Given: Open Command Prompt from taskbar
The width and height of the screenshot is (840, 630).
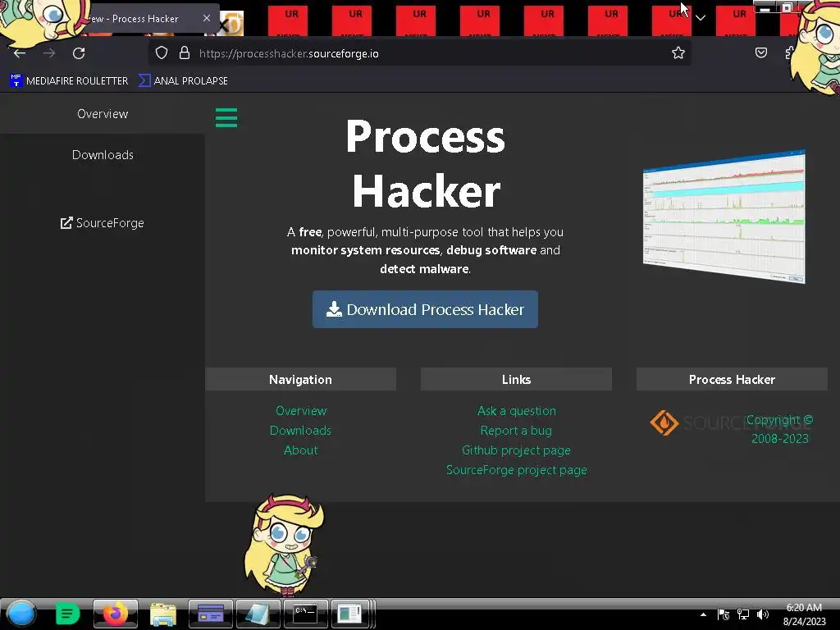Looking at the screenshot, I should point(305,614).
